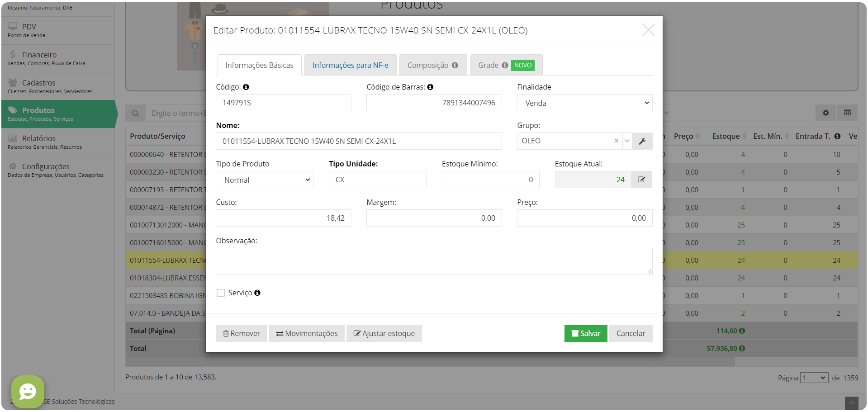The image size is (868, 412).
Task: Open the chat support bubble
Action: [28, 392]
